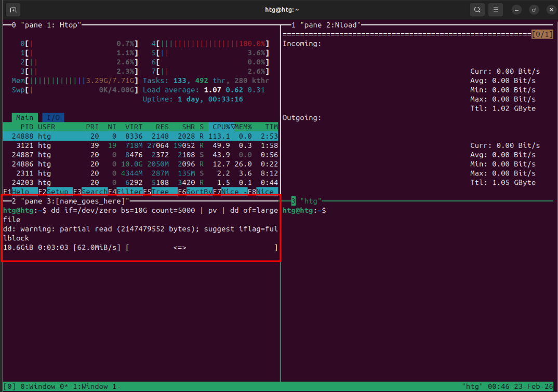Click the 62.0MiB/s transfer rate
This screenshot has height=392, width=558.
[x=97, y=248]
